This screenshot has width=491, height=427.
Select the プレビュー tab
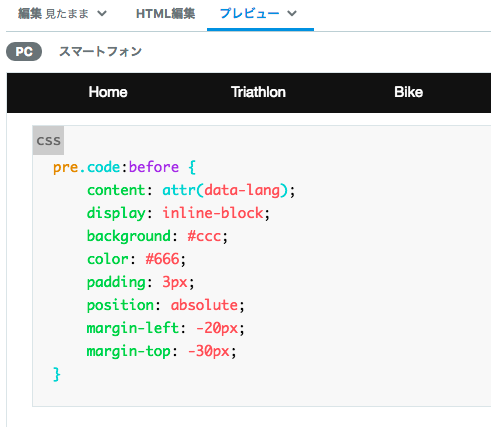249,14
